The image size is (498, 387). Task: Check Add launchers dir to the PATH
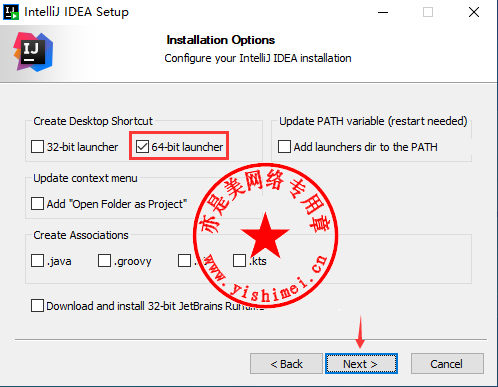284,147
